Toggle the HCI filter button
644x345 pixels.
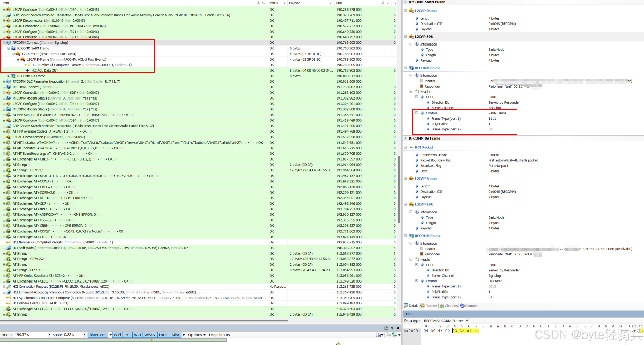tap(127, 335)
